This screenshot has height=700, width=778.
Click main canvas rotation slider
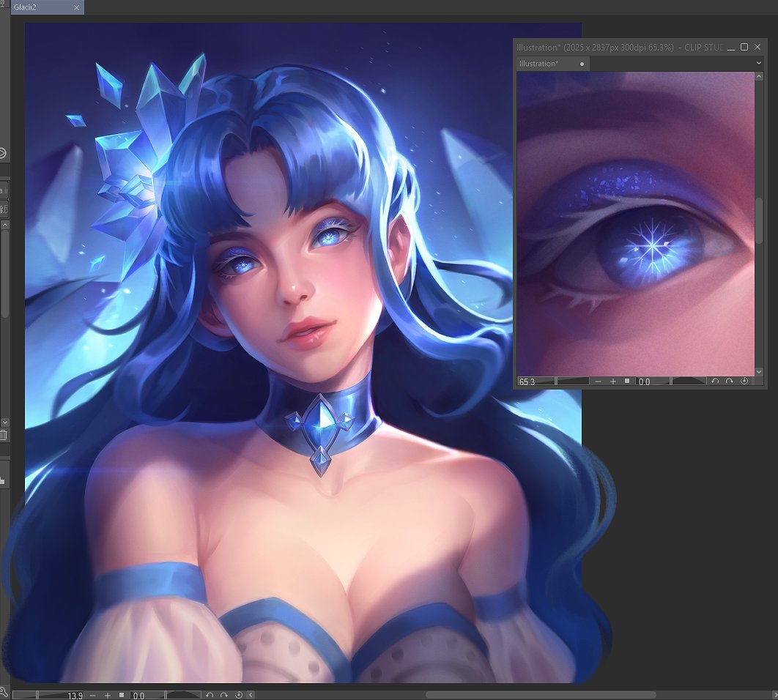coord(167,695)
